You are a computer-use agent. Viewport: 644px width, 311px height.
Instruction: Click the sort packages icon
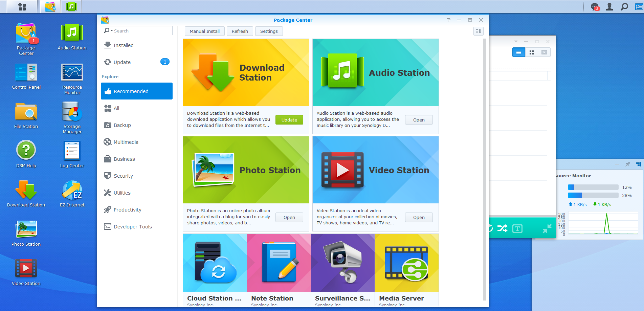[478, 31]
